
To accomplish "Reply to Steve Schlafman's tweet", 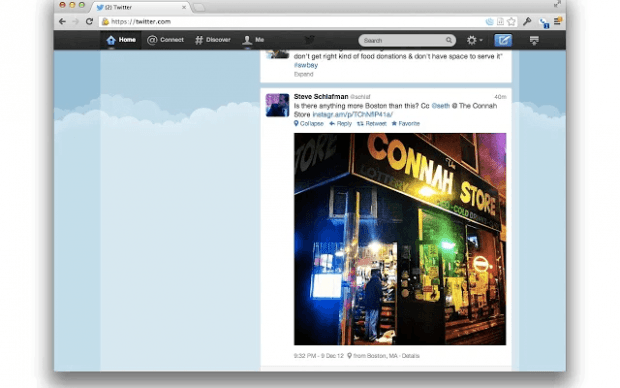I will (340, 123).
